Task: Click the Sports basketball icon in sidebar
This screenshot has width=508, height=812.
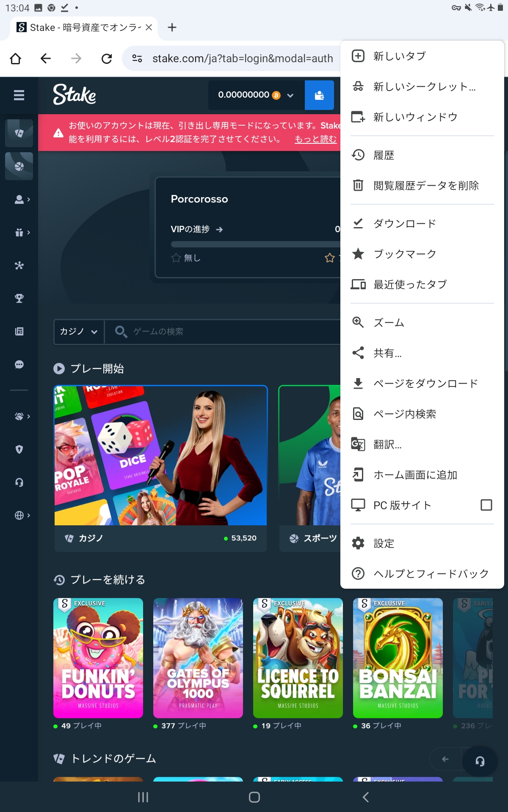Action: click(19, 166)
